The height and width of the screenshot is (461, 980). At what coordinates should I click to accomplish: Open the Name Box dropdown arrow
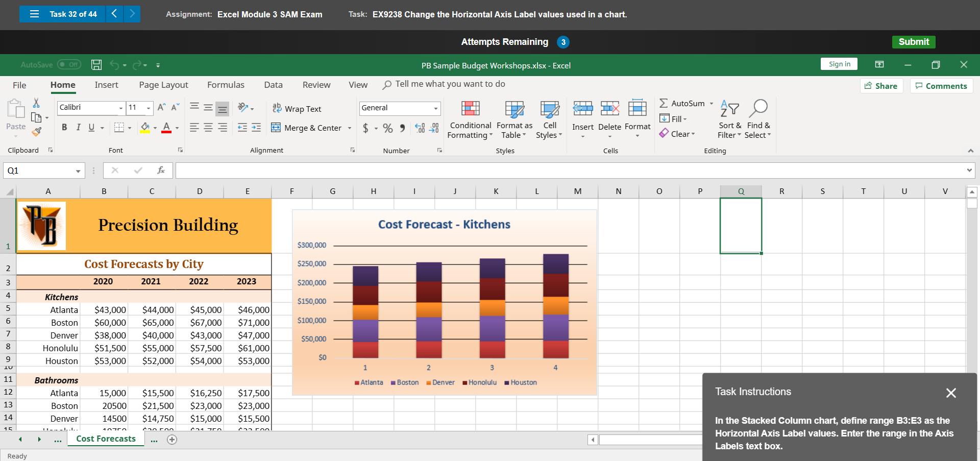pos(78,171)
